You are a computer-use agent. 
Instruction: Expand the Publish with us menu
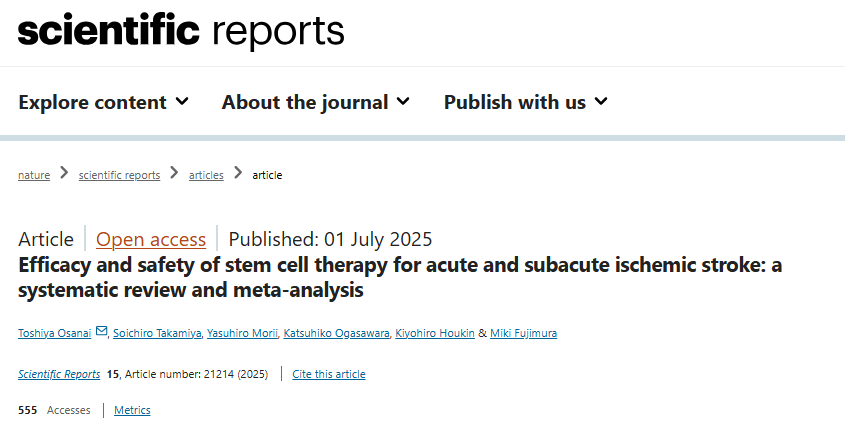click(x=525, y=102)
